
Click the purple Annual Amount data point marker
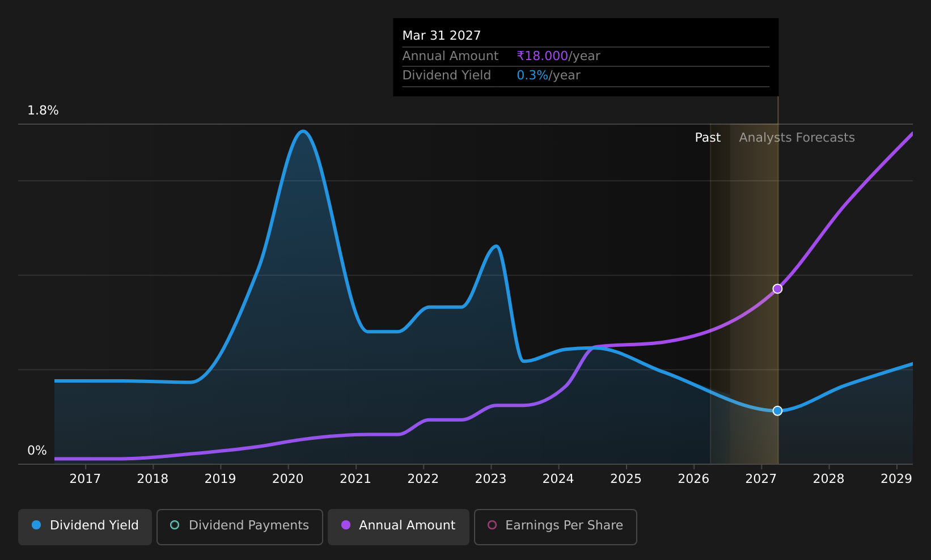[x=777, y=289]
